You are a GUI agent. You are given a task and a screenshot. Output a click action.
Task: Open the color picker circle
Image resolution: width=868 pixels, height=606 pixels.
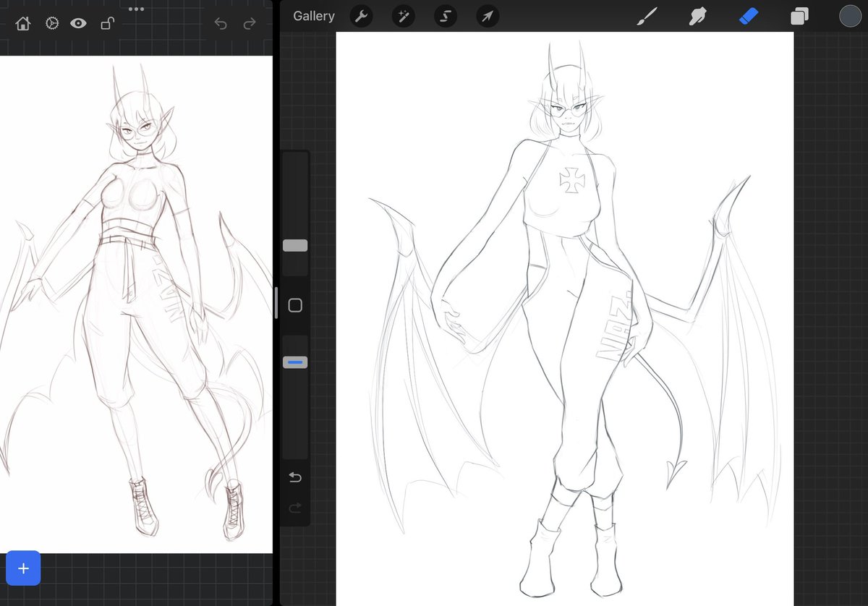[x=851, y=16]
